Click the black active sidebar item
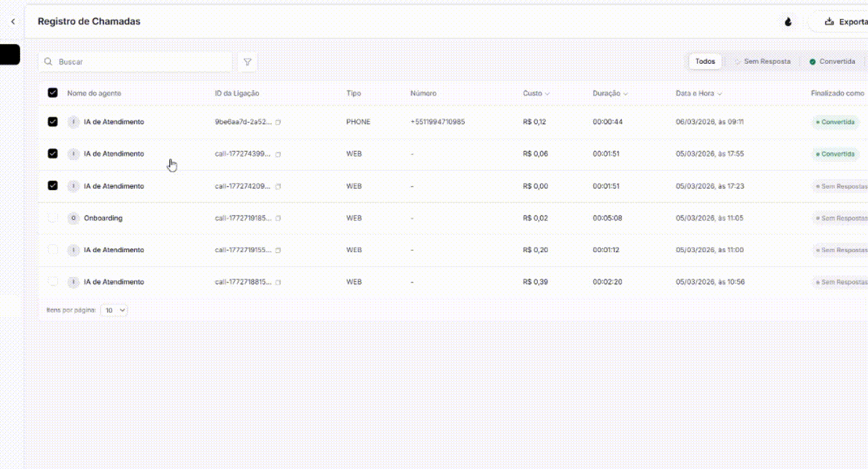Viewport: 868px width, 469px height. [x=10, y=55]
